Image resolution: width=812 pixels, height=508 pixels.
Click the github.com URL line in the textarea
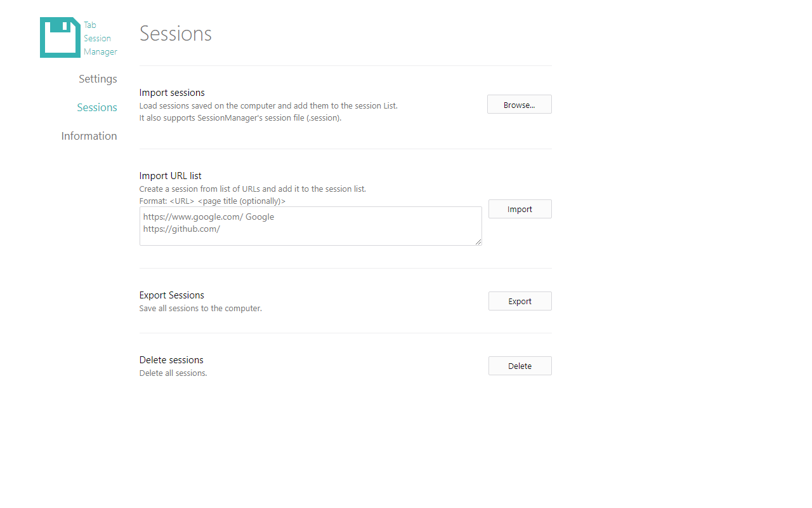tap(181, 229)
